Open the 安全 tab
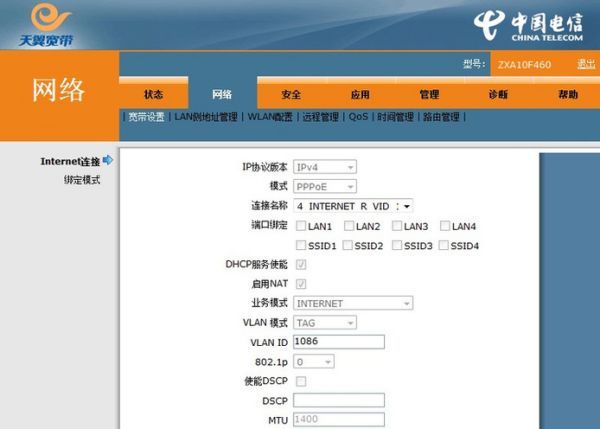 tap(291, 95)
